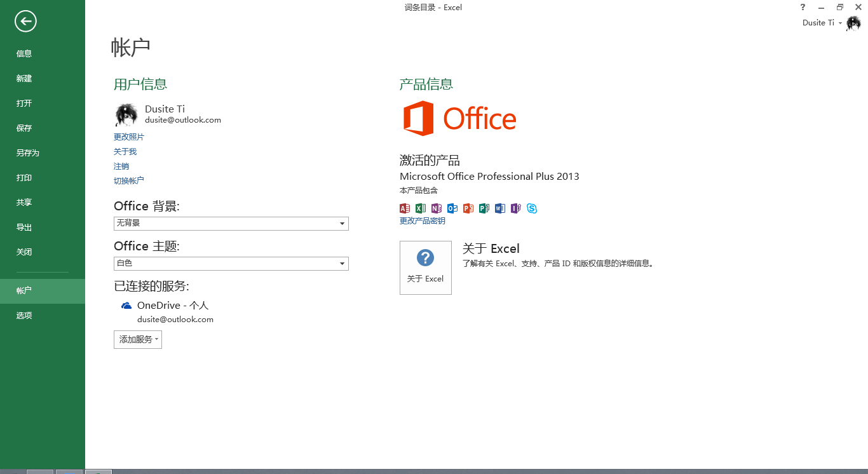
Task: Click the OneNote product icon
Action: (x=437, y=208)
